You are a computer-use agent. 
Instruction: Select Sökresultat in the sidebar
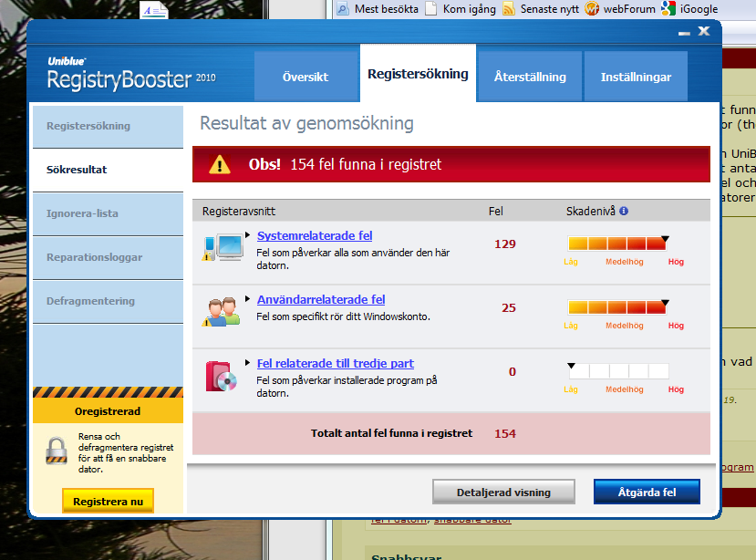[108, 170]
